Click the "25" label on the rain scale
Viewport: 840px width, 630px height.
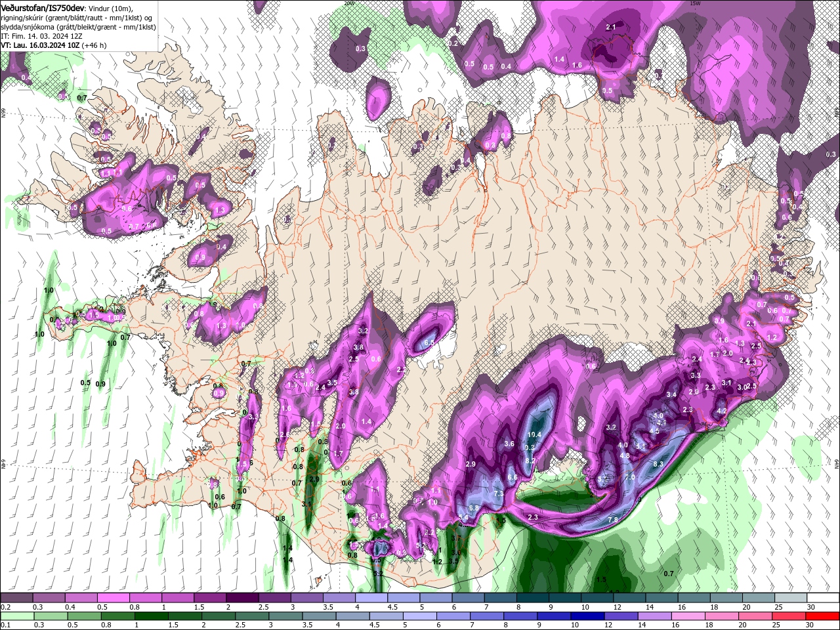click(775, 625)
